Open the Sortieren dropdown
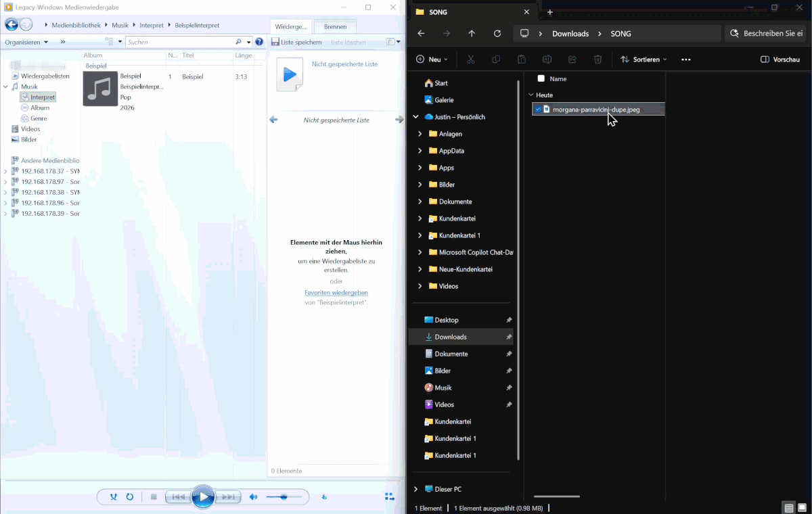This screenshot has width=812, height=514. pos(644,60)
